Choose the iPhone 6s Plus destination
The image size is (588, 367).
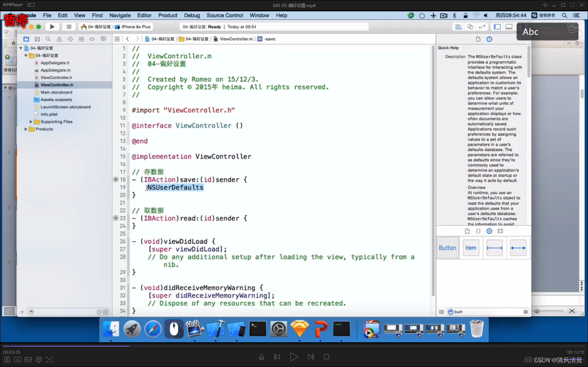[x=133, y=27]
